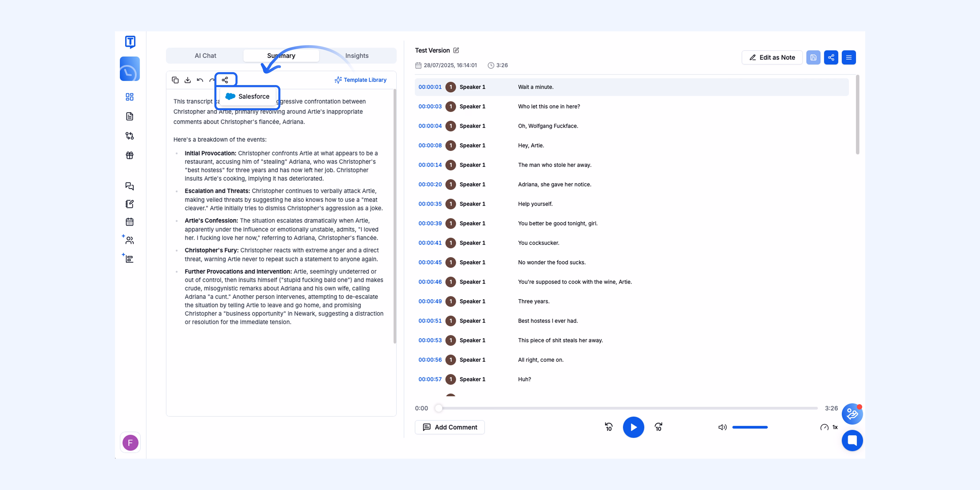Open the Notes editor icon in sidebar
Viewport: 980px width, 490px height.
tap(129, 204)
